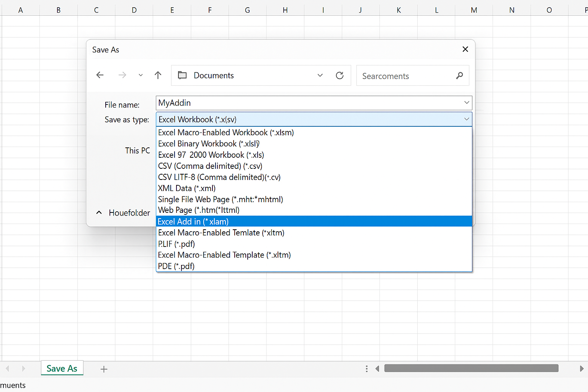The width and height of the screenshot is (588, 392).
Task: Select This PC in navigation pane
Action: (x=137, y=150)
